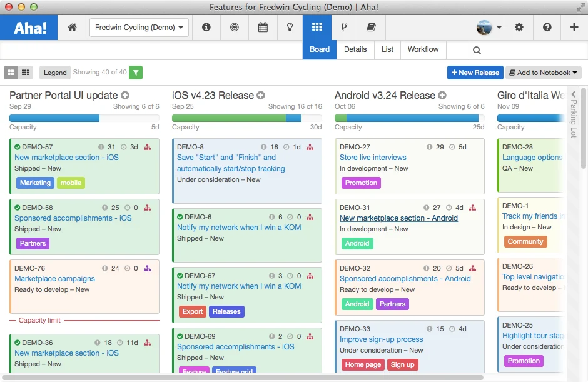Switch to the List tab
This screenshot has height=382, width=588.
(x=387, y=49)
